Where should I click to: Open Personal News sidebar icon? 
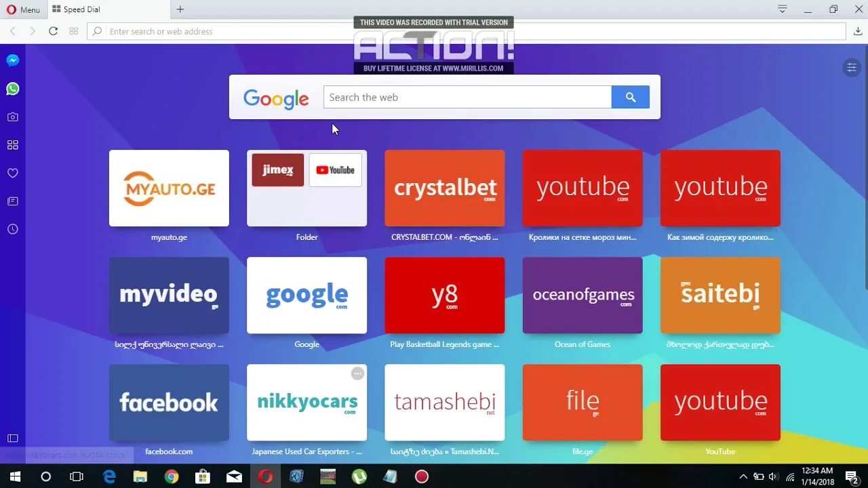[12, 201]
